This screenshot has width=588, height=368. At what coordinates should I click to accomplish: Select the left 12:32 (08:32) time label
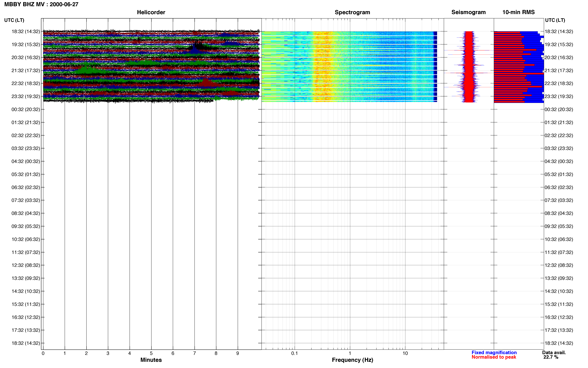click(26, 265)
